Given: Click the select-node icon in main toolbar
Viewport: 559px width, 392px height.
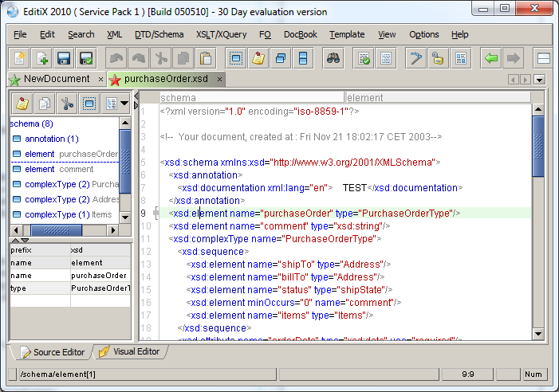Looking at the screenshot, I should pos(236,58).
